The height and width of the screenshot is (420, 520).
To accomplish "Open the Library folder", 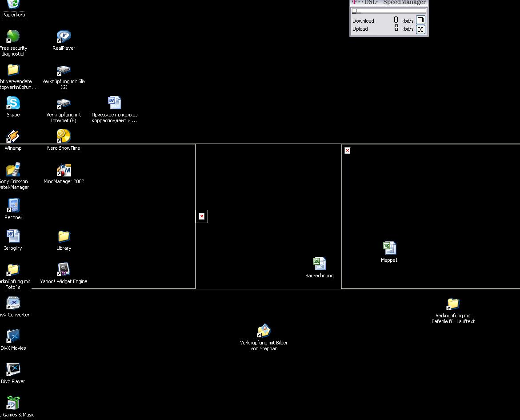I will point(64,236).
